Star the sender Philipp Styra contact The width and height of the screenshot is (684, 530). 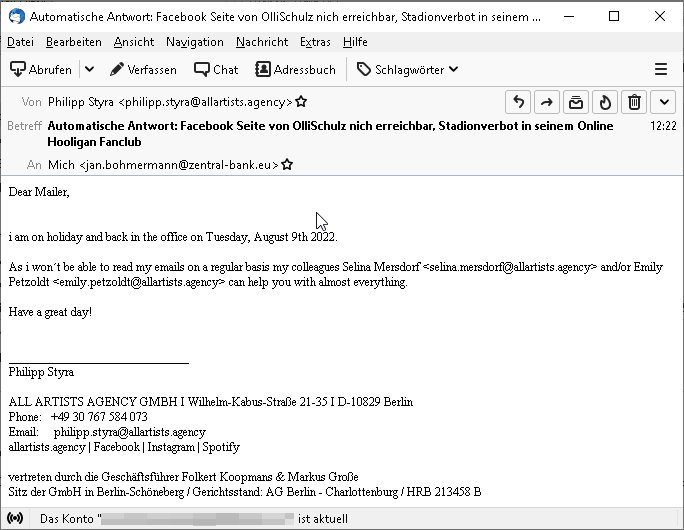tap(301, 102)
